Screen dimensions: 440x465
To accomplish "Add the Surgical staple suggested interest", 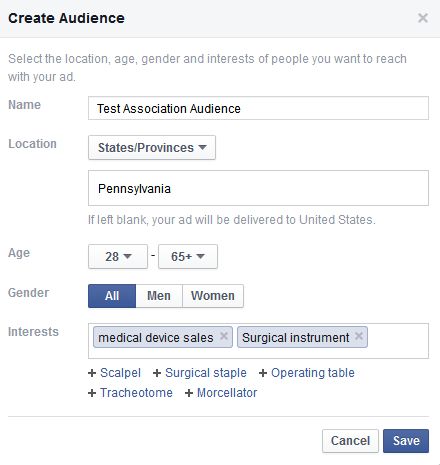I will coord(199,373).
